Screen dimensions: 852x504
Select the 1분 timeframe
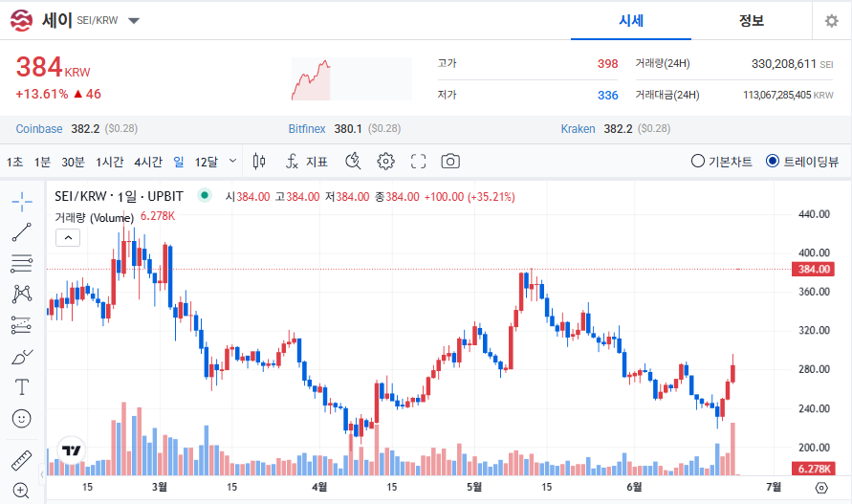click(x=42, y=162)
